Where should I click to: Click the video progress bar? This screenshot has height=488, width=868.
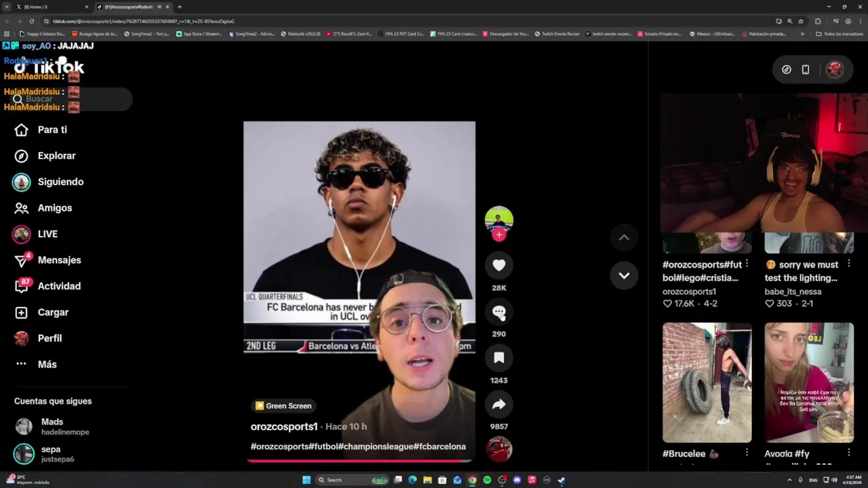coord(359,461)
